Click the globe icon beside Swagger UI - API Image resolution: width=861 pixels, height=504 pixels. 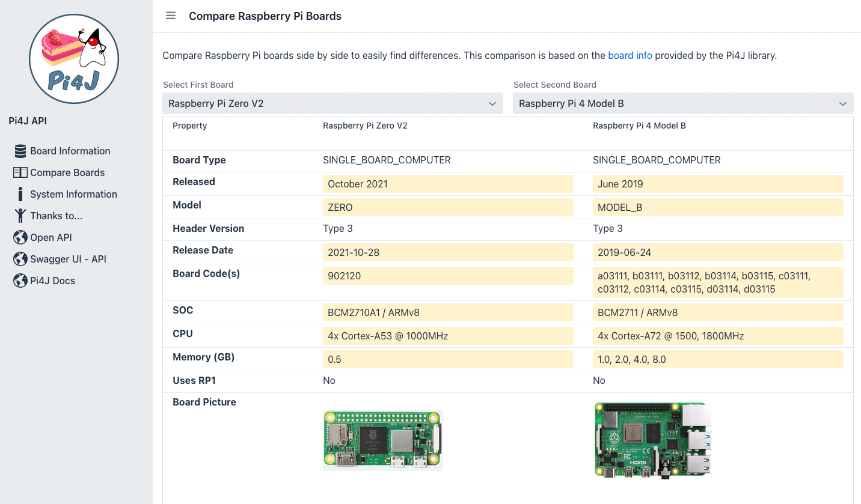point(20,259)
